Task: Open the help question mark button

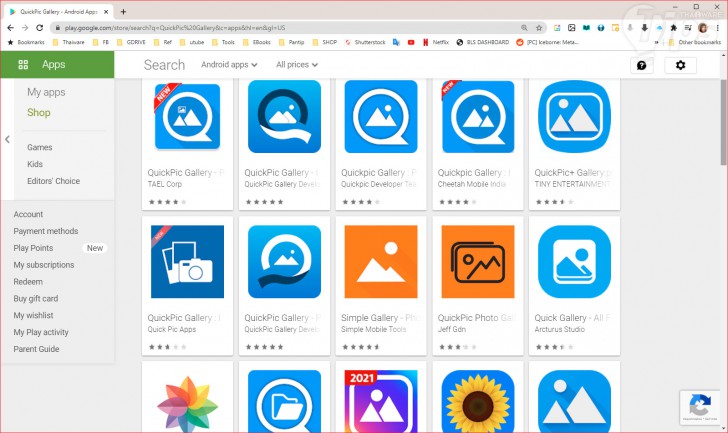Action: [642, 65]
